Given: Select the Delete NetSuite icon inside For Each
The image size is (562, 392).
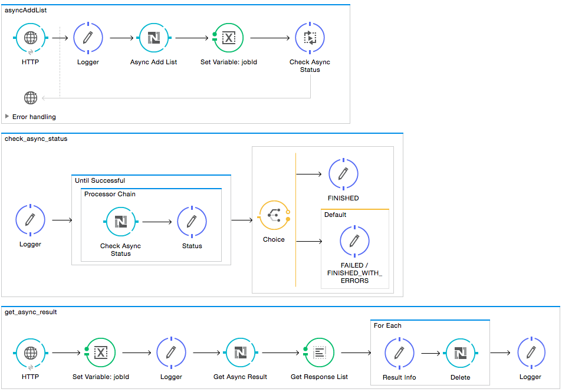Looking at the screenshot, I should (x=461, y=353).
